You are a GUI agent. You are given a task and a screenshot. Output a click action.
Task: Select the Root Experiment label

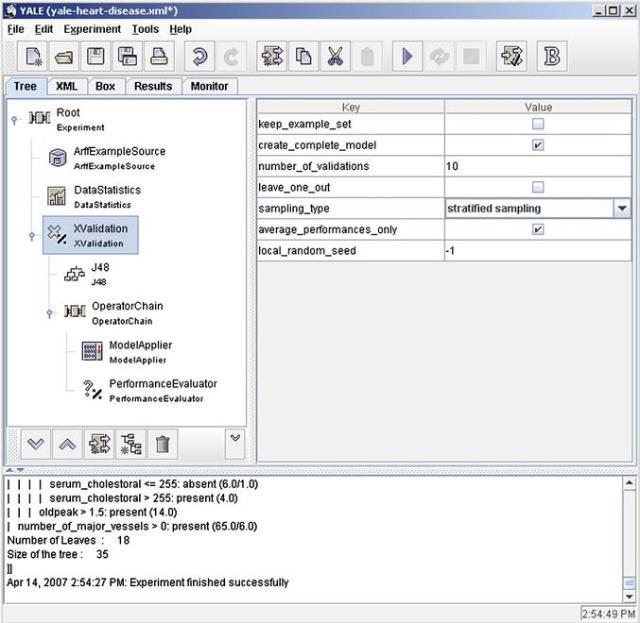pos(80,120)
